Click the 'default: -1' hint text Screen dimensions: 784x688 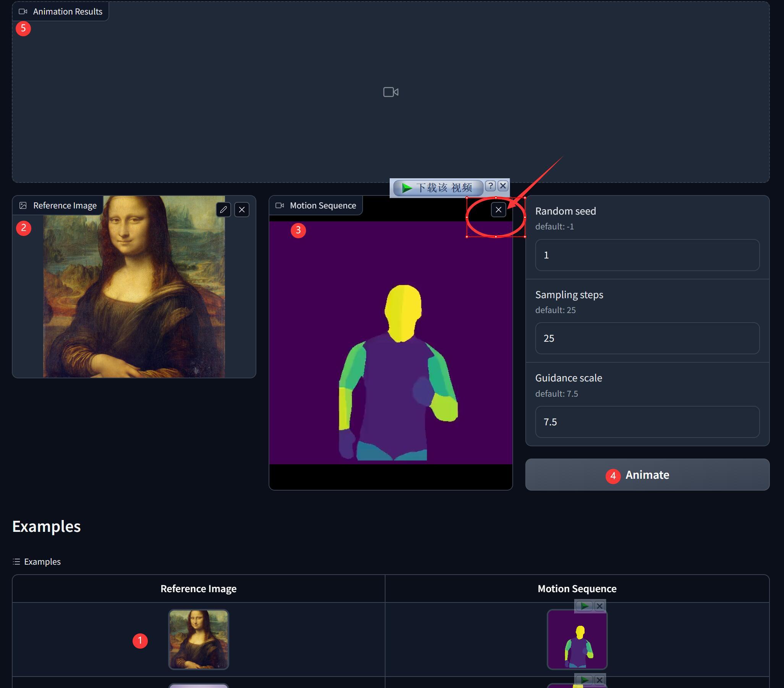click(555, 226)
